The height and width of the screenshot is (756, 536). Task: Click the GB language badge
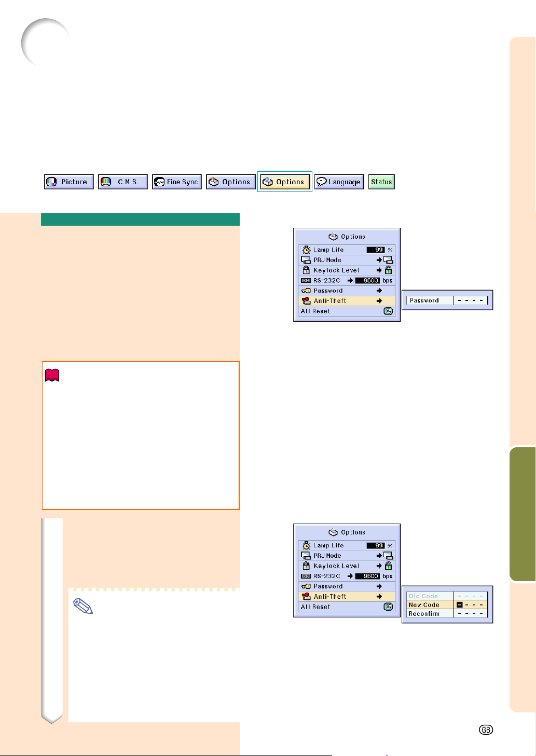[x=486, y=730]
